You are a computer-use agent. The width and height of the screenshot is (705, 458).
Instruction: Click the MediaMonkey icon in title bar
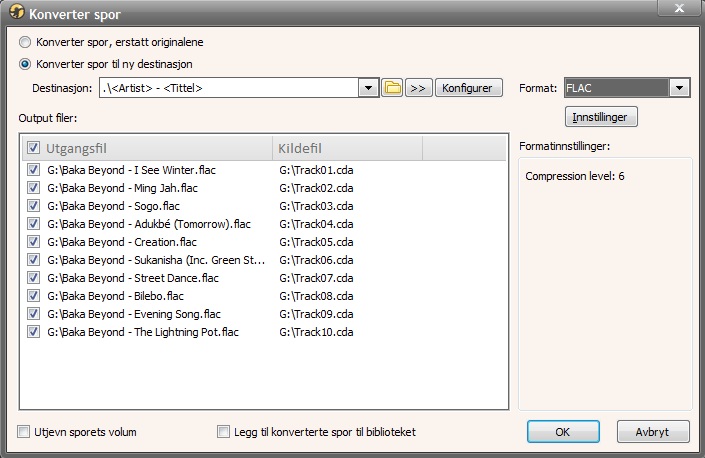pyautogui.click(x=17, y=12)
